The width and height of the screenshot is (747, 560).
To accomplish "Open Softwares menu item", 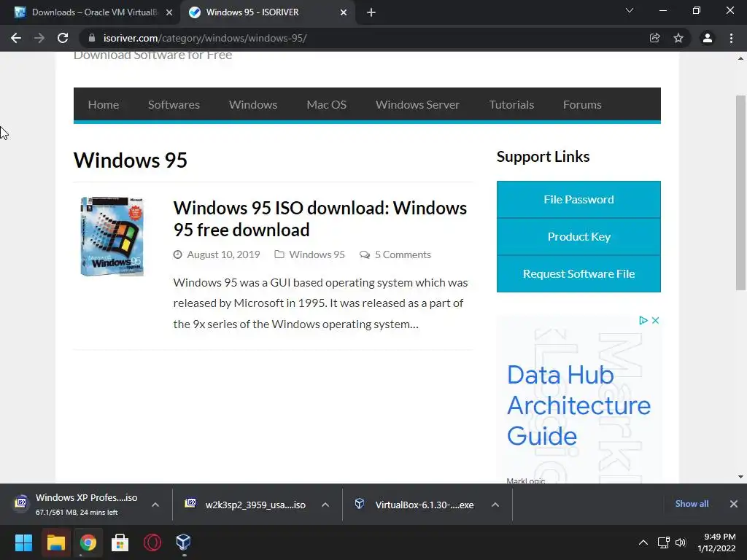I will pos(174,105).
